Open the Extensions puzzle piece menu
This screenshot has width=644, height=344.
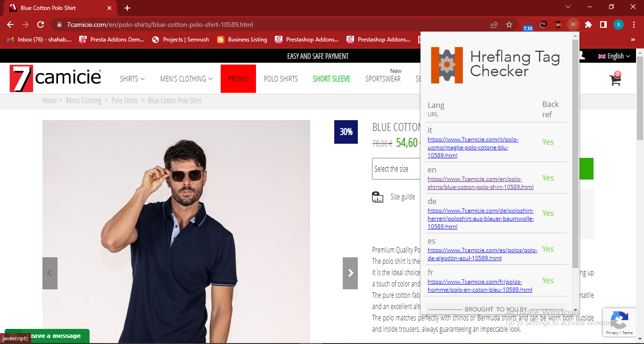tap(588, 25)
